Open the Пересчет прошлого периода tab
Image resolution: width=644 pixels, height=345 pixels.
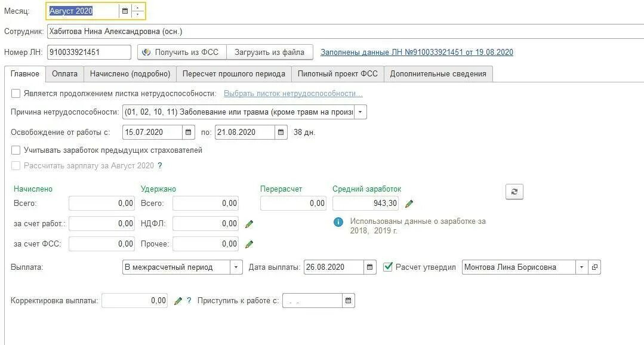point(234,74)
